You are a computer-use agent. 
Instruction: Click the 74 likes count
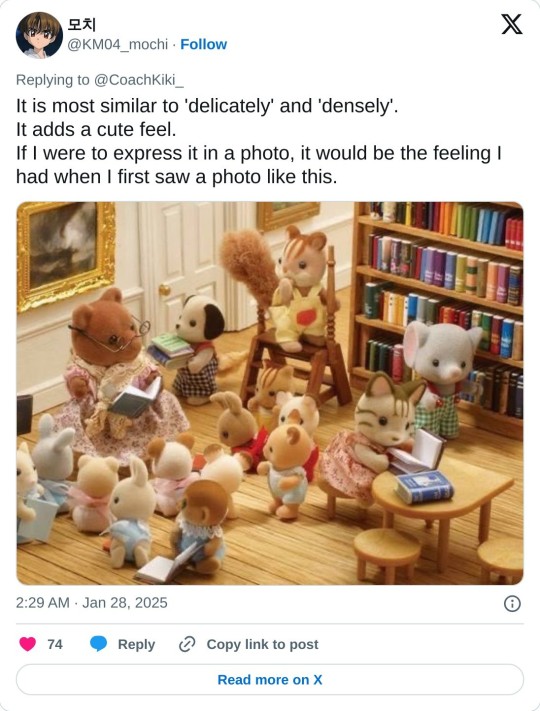pyautogui.click(x=55, y=644)
